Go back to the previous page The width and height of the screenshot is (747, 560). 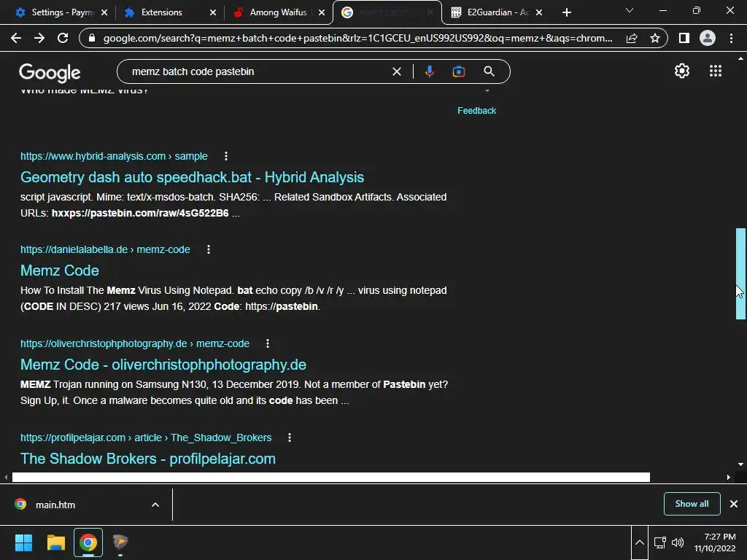point(16,38)
